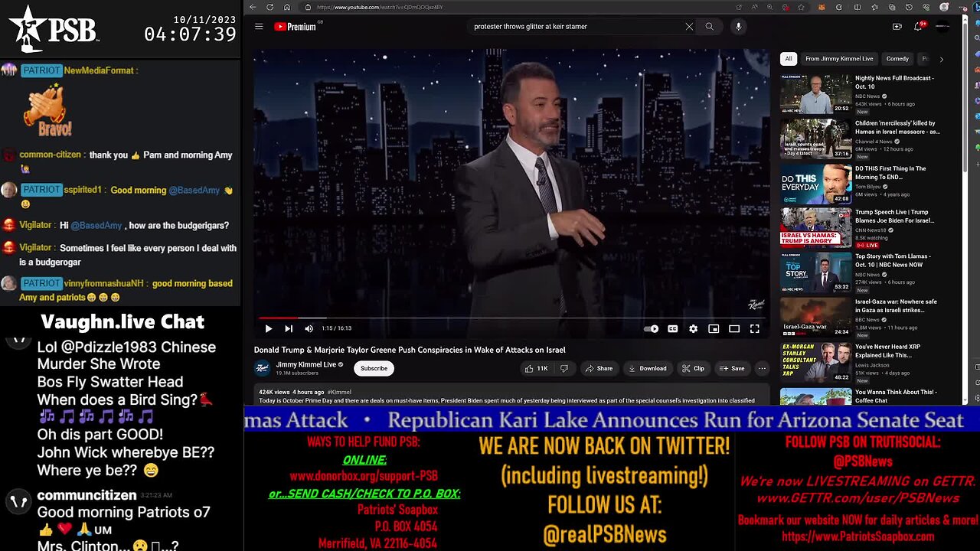This screenshot has width=980, height=551.
Task: Go to YouTube Premium home logo
Action: pos(295,26)
